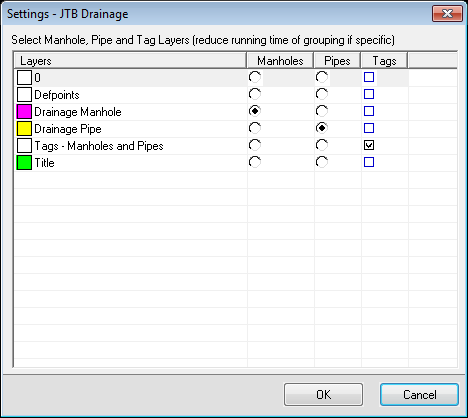Screen dimensions: 468x418
Task: Click the Layers column header
Action: click(x=130, y=61)
